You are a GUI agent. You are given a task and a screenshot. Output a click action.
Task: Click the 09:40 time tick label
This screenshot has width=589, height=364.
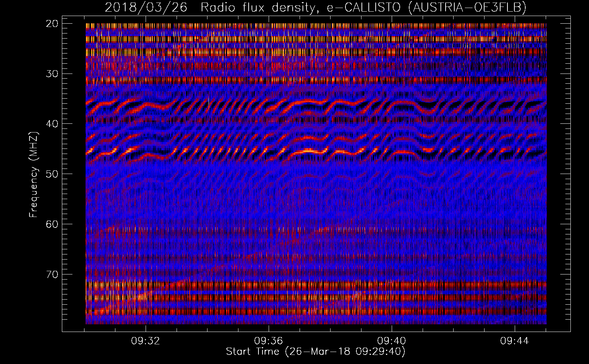pos(392,341)
